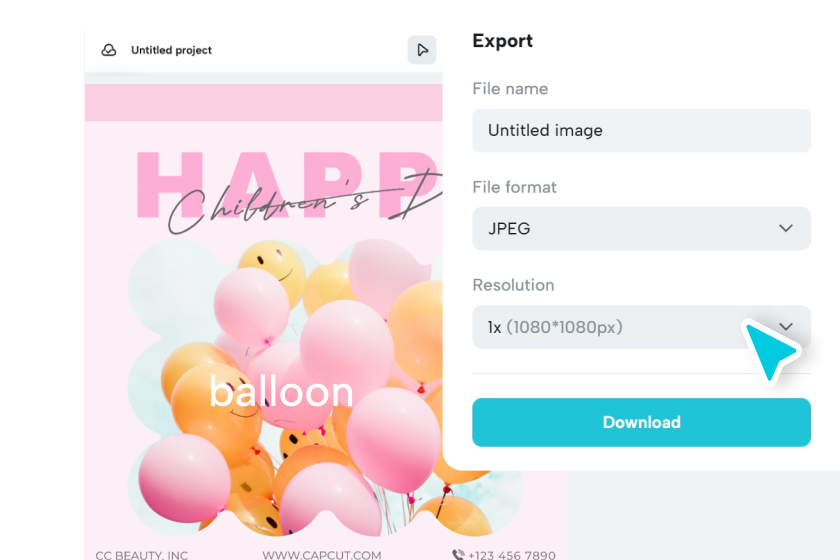
Task: Select the Children's script lettering
Action: [x=305, y=205]
